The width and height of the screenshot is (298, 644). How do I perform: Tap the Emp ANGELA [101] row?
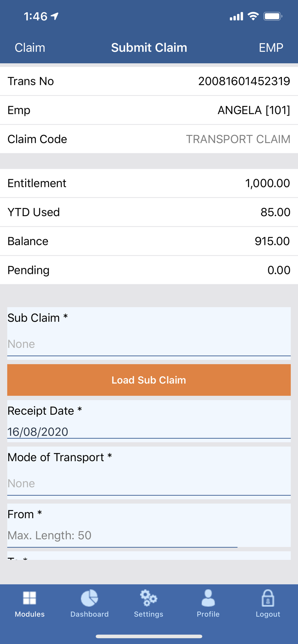pyautogui.click(x=149, y=110)
